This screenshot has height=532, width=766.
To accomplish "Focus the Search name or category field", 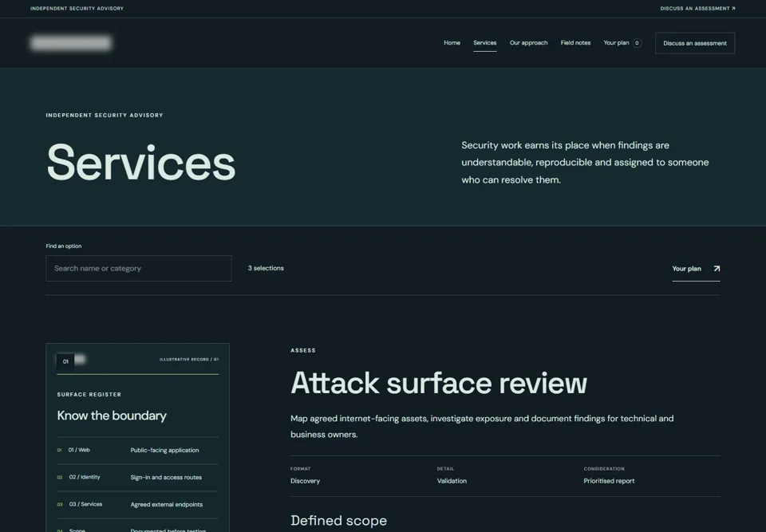I will pyautogui.click(x=139, y=268).
